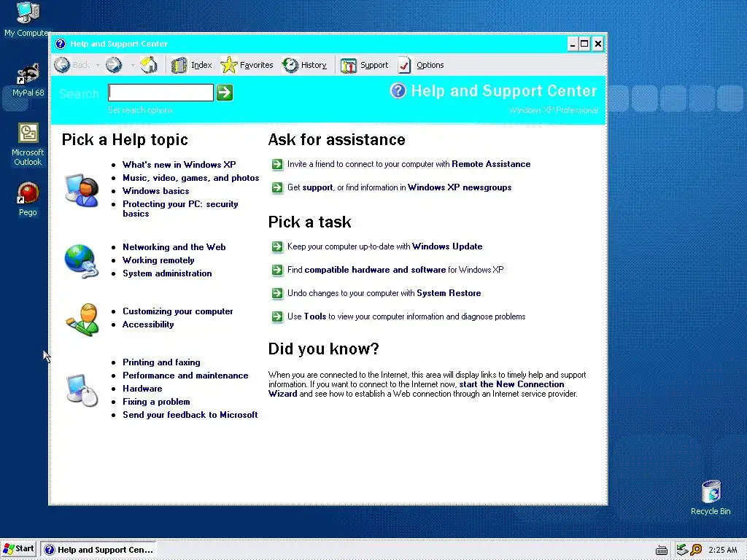The image size is (747, 560).
Task: Open the Forward history dropdown arrow
Action: [133, 65]
